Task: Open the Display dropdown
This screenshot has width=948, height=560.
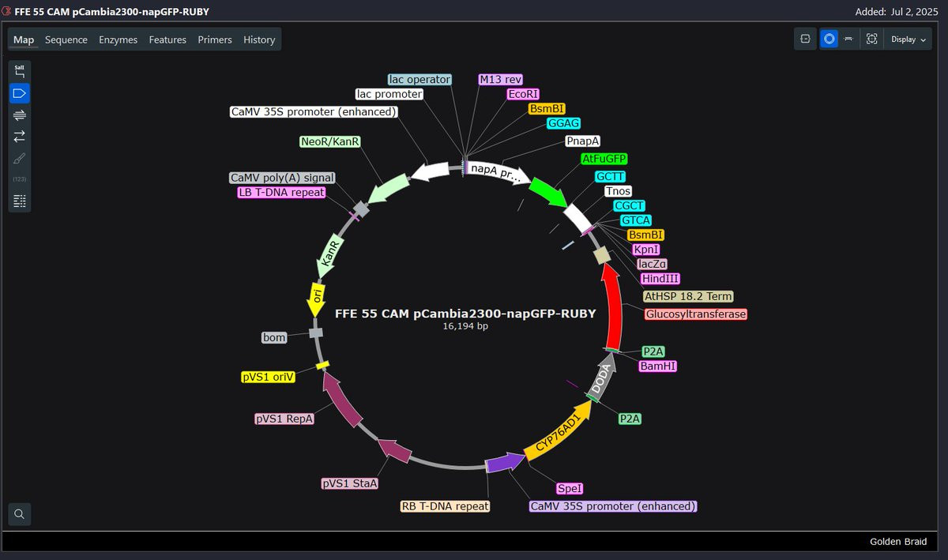Action: coord(908,39)
